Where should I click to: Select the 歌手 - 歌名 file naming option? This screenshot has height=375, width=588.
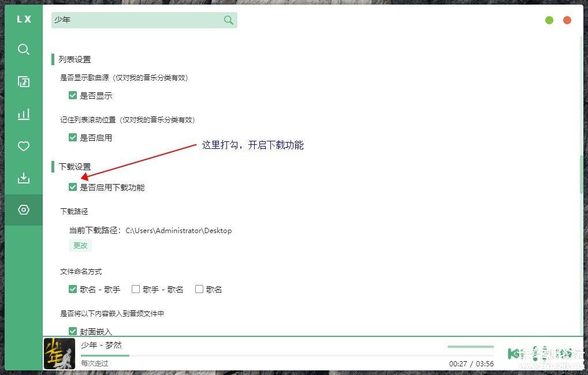click(136, 290)
